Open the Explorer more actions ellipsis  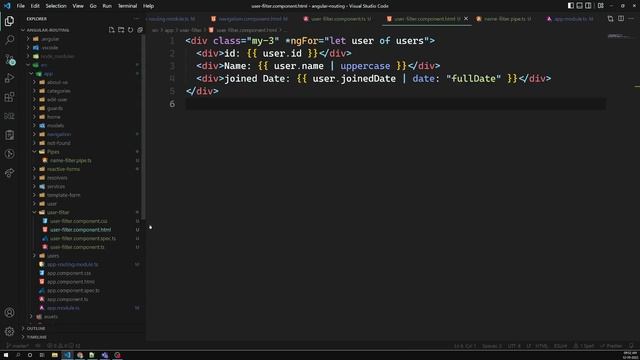coord(137,19)
